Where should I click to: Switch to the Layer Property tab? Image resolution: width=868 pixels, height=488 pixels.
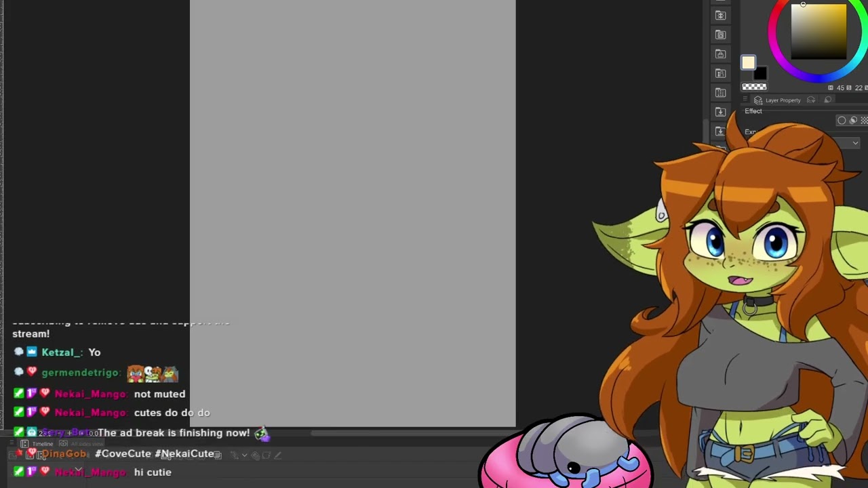(x=776, y=100)
